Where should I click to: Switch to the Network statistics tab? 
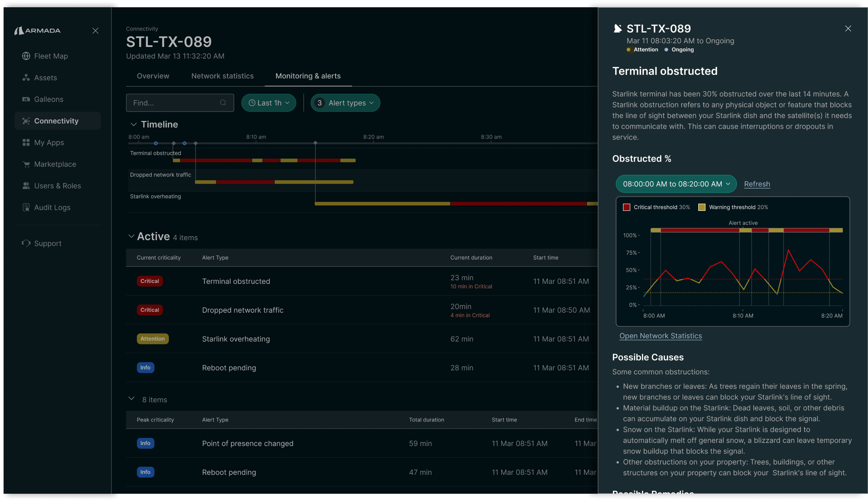pos(222,76)
